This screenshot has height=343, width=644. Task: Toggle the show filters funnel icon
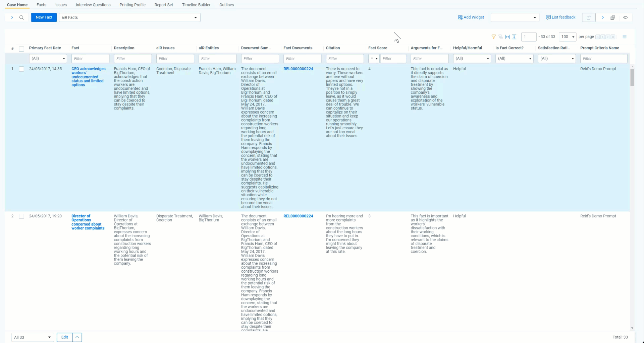494,37
